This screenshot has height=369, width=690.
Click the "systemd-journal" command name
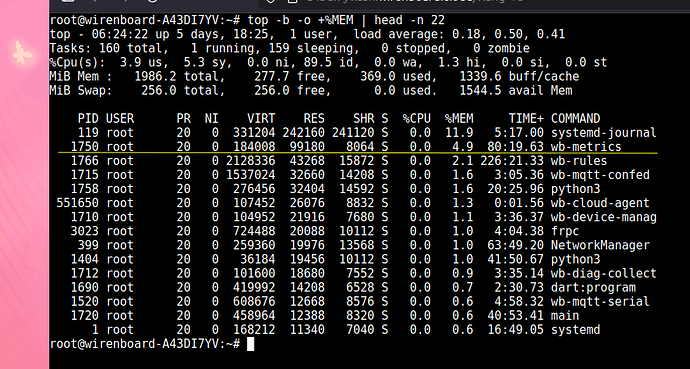[604, 133]
